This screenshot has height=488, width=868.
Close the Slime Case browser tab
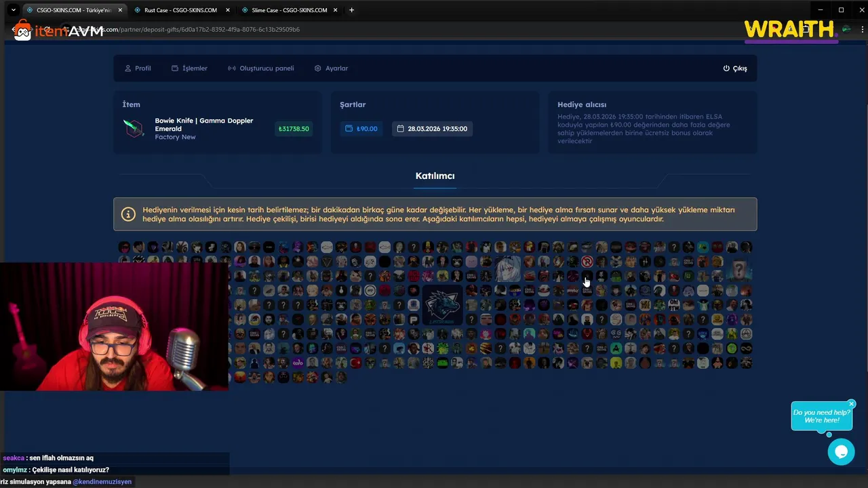[x=336, y=10]
